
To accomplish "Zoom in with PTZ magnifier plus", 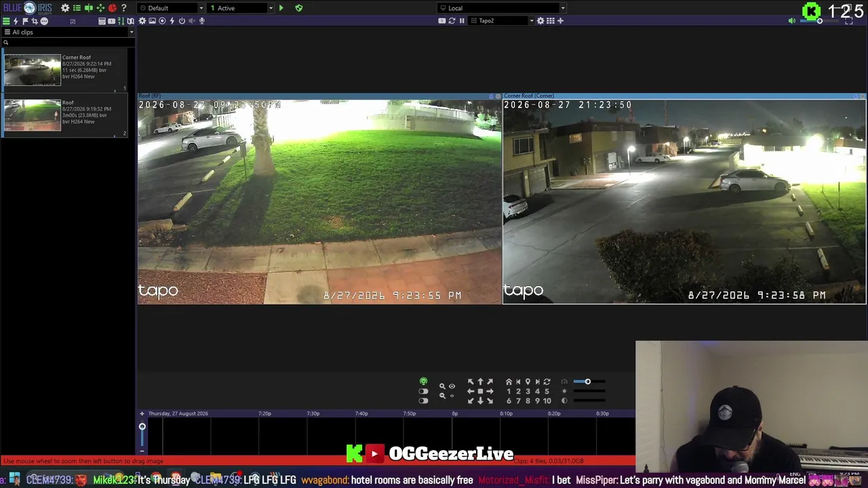I will (x=442, y=386).
